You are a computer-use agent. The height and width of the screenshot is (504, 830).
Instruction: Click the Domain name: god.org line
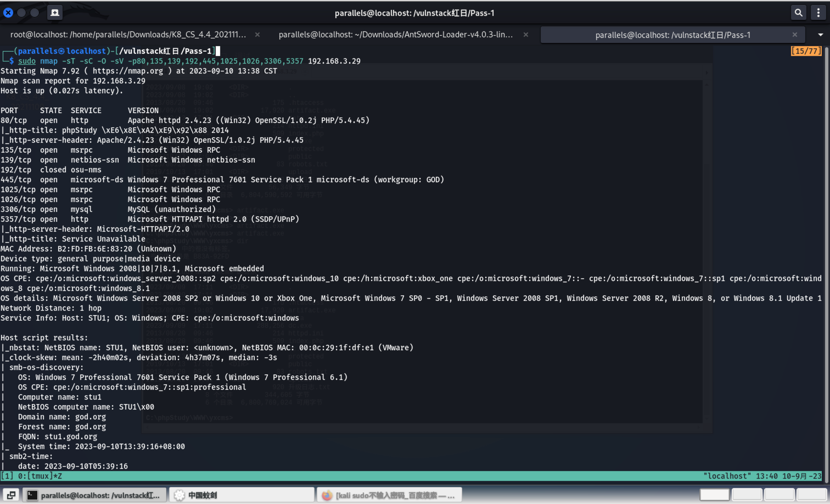click(x=62, y=417)
